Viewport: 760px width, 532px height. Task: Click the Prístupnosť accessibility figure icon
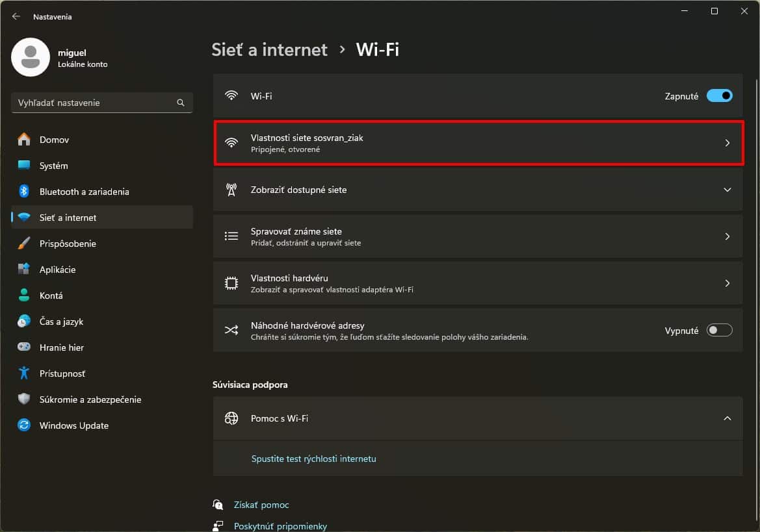point(24,374)
